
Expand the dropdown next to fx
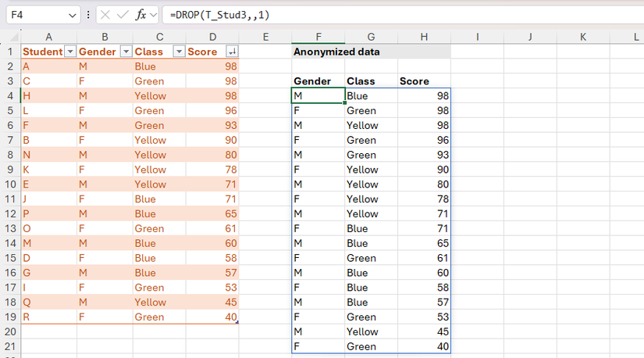[153, 15]
